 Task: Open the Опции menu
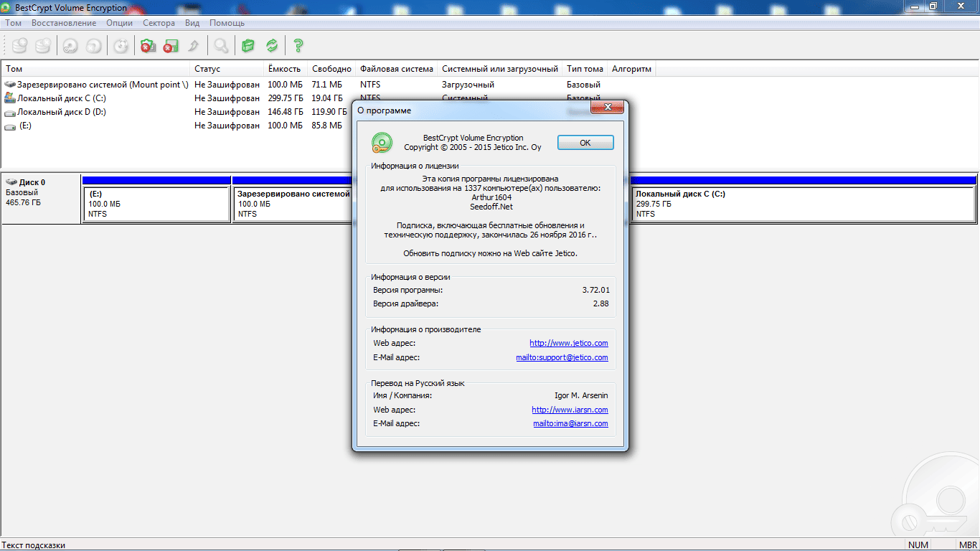click(x=120, y=23)
